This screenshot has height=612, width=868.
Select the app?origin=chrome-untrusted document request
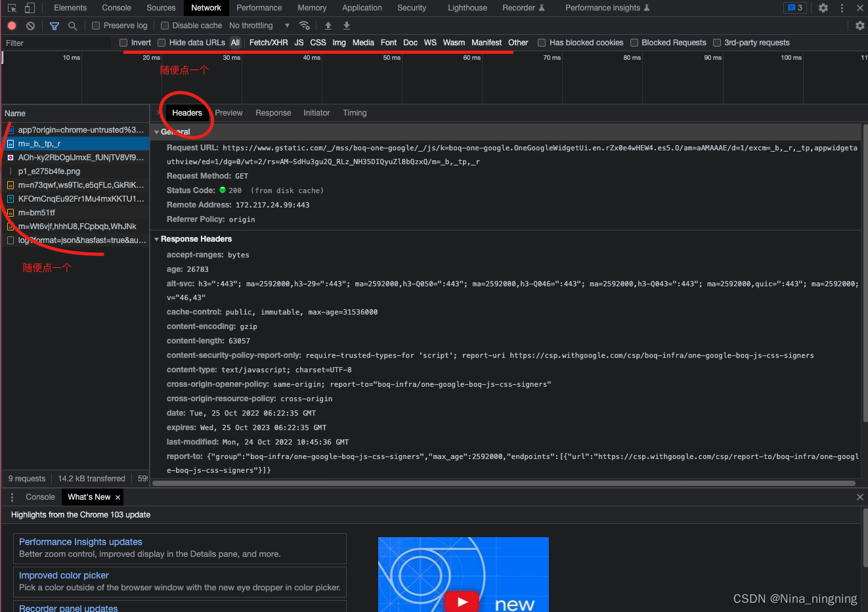pos(76,130)
